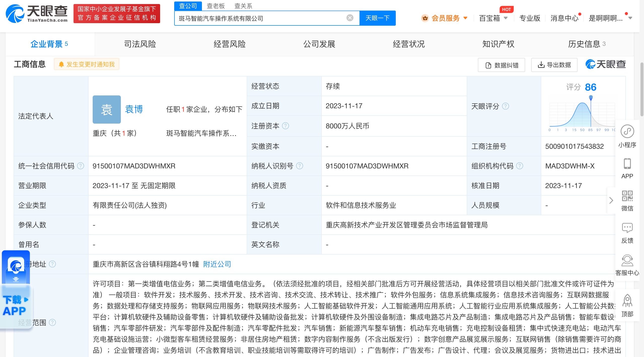Select 2023-11-17 至 无固定期限 business term

click(134, 186)
